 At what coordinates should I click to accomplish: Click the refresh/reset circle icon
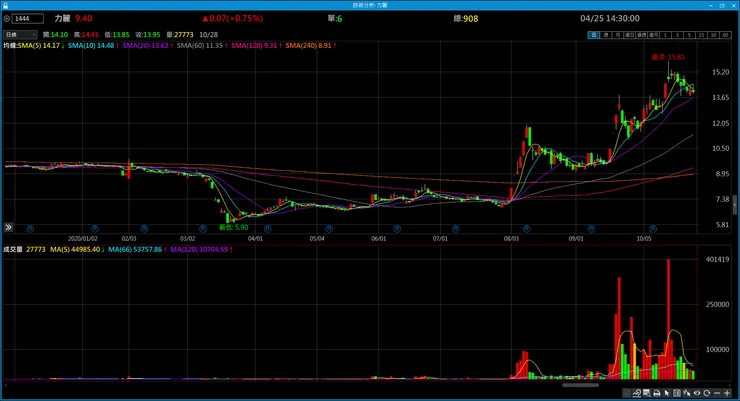(706, 393)
